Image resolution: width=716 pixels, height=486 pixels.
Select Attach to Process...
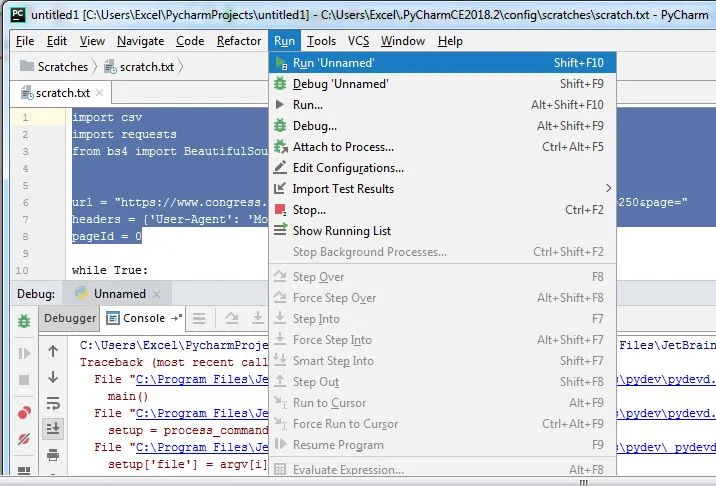point(442,147)
